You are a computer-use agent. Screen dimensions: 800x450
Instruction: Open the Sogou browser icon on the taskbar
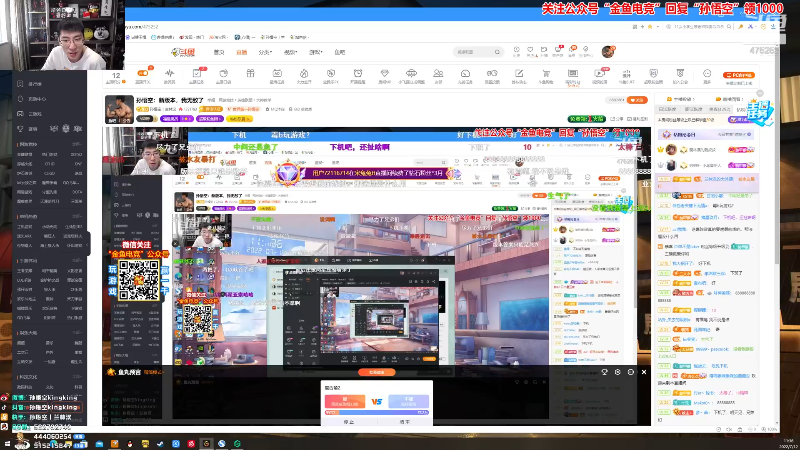(221, 444)
